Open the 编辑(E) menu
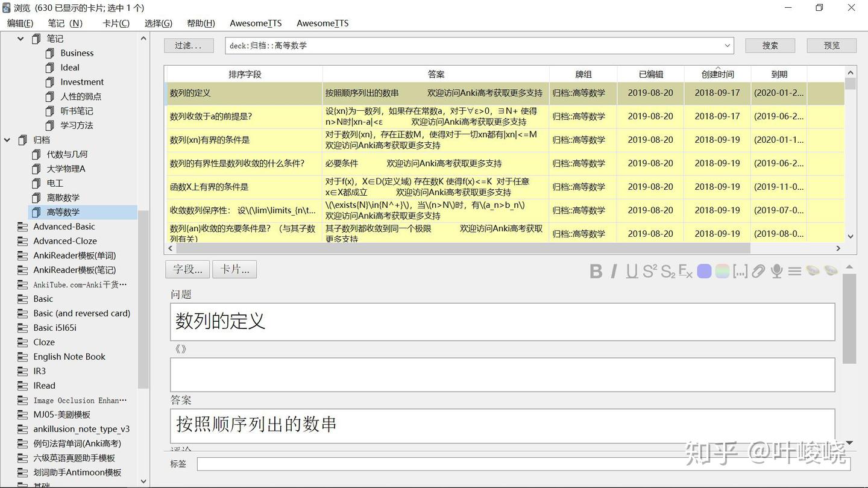The width and height of the screenshot is (868, 488). pos(20,23)
